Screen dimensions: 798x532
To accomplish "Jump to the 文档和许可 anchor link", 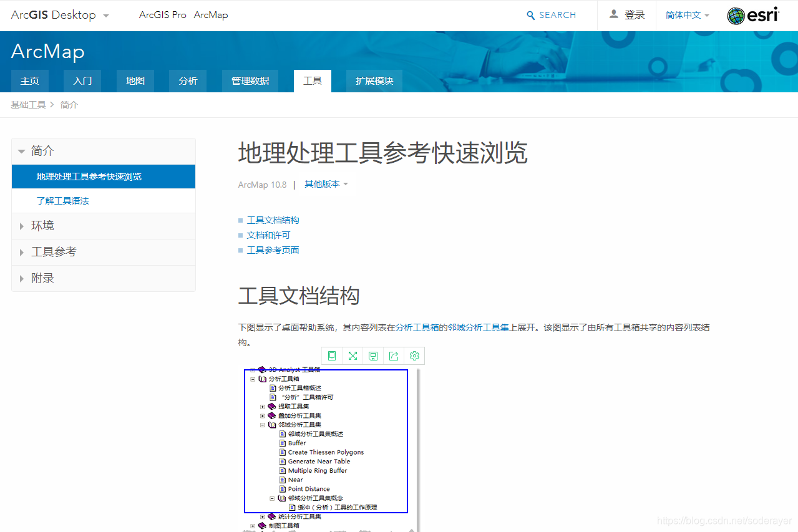I will pyautogui.click(x=269, y=235).
